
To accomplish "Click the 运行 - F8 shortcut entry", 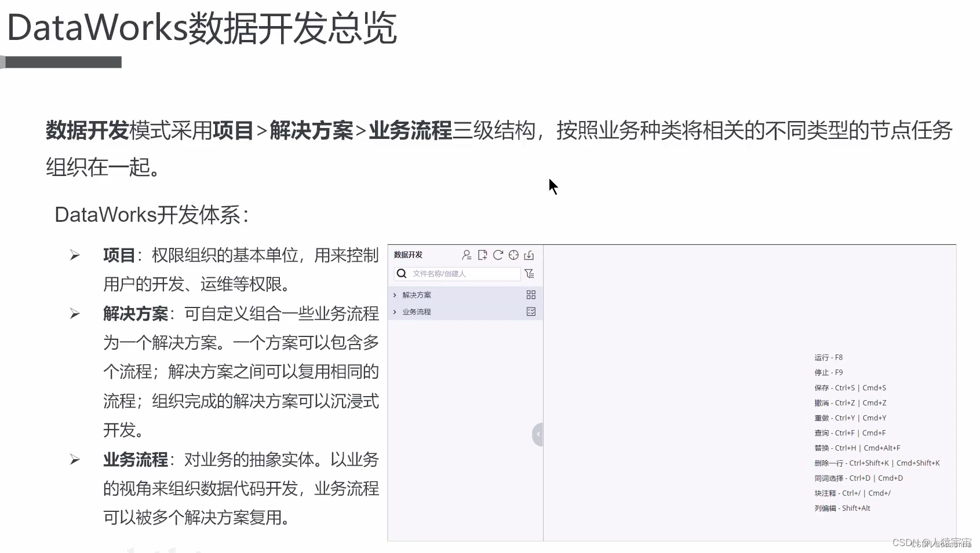I will [x=829, y=357].
